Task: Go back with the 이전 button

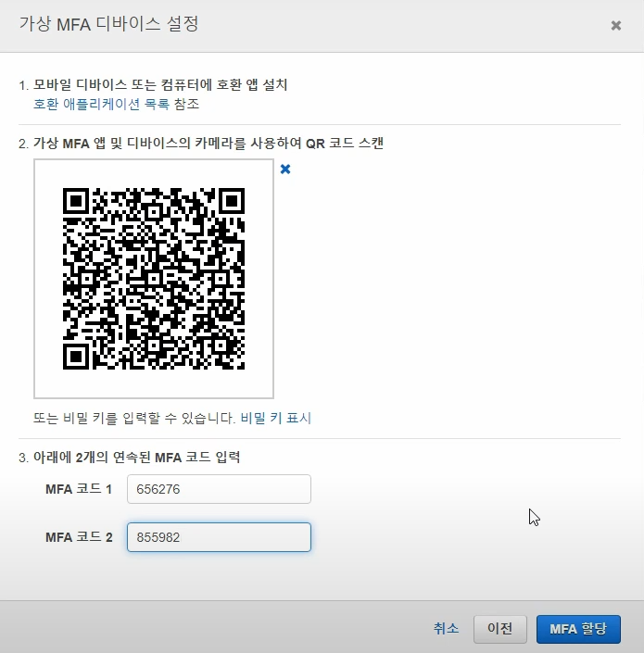Action: tap(499, 629)
